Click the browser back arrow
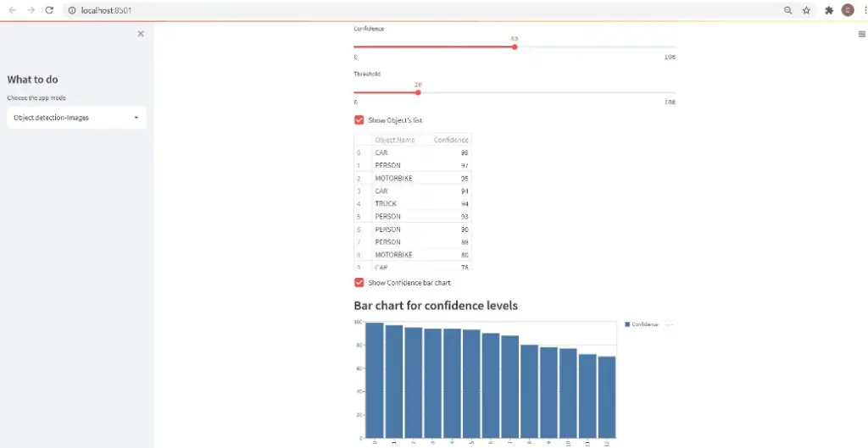This screenshot has height=448, width=868. 12,10
